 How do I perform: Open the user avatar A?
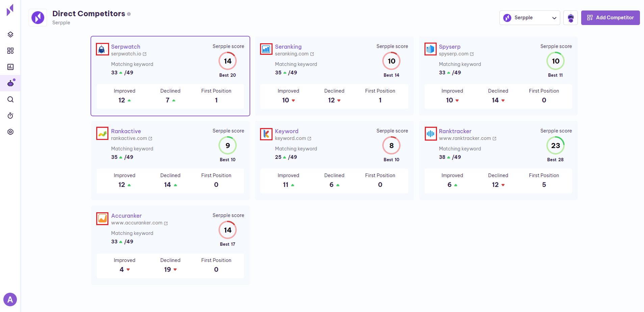pyautogui.click(x=10, y=299)
